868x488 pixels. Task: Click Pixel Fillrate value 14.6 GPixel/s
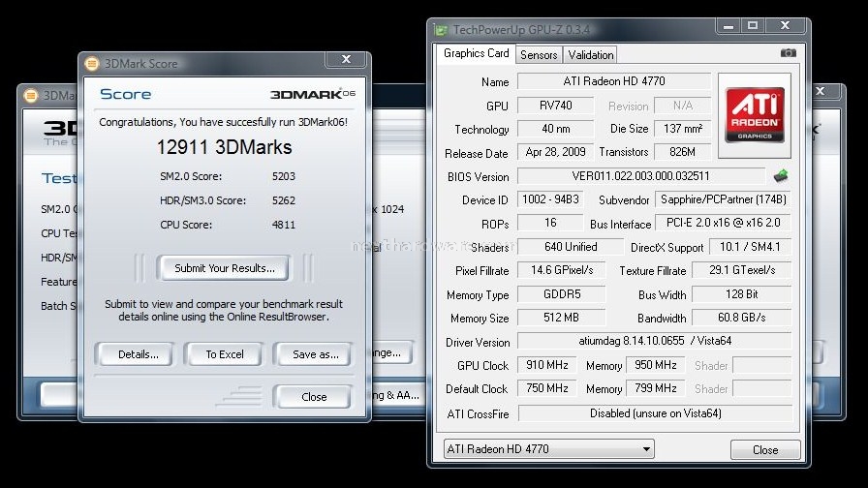(x=561, y=270)
